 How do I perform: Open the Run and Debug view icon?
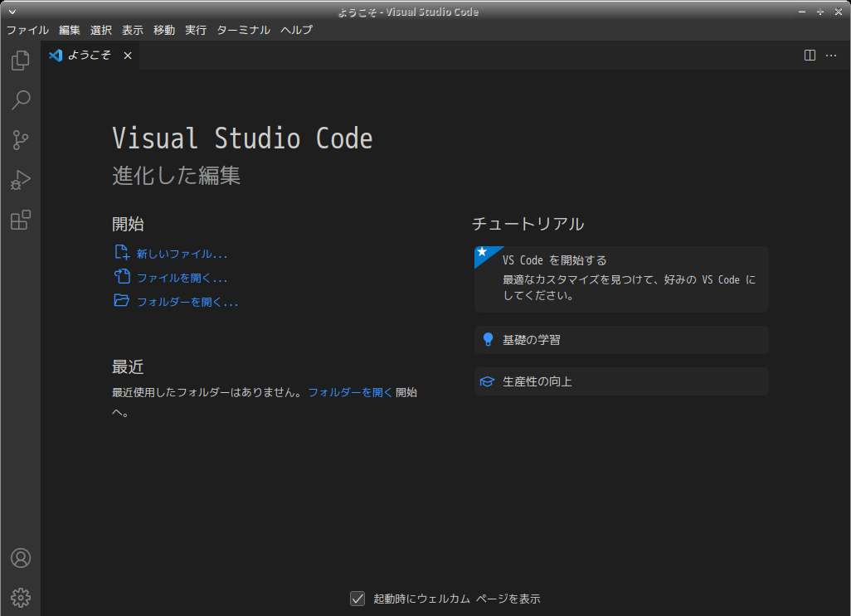(x=21, y=180)
